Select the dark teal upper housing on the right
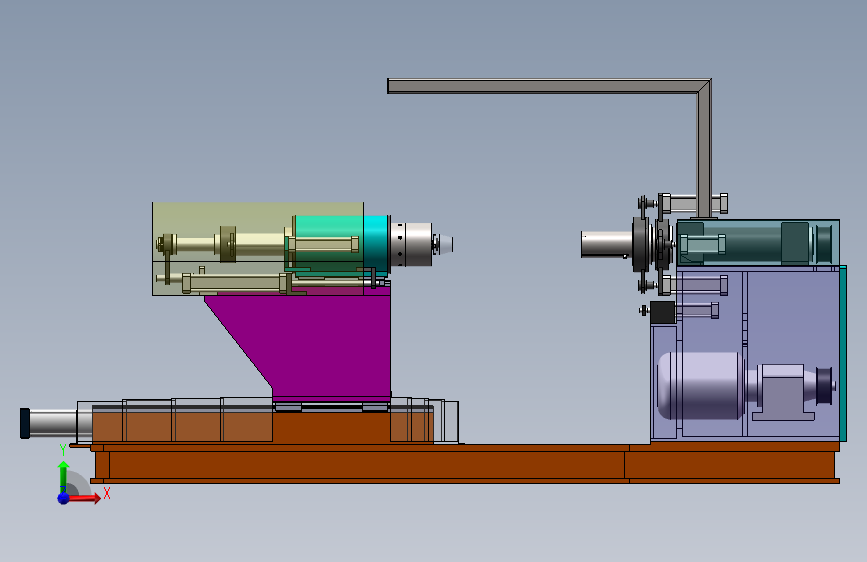867x562 pixels. click(x=758, y=242)
